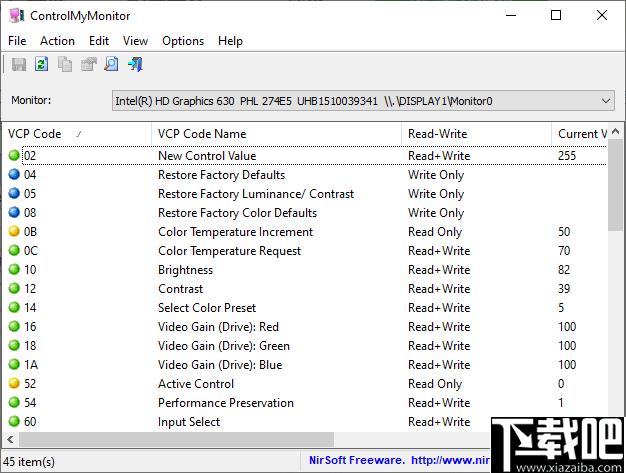This screenshot has height=473, width=626.
Task: Open the NirSoft Freeware website link
Action: (x=399, y=460)
